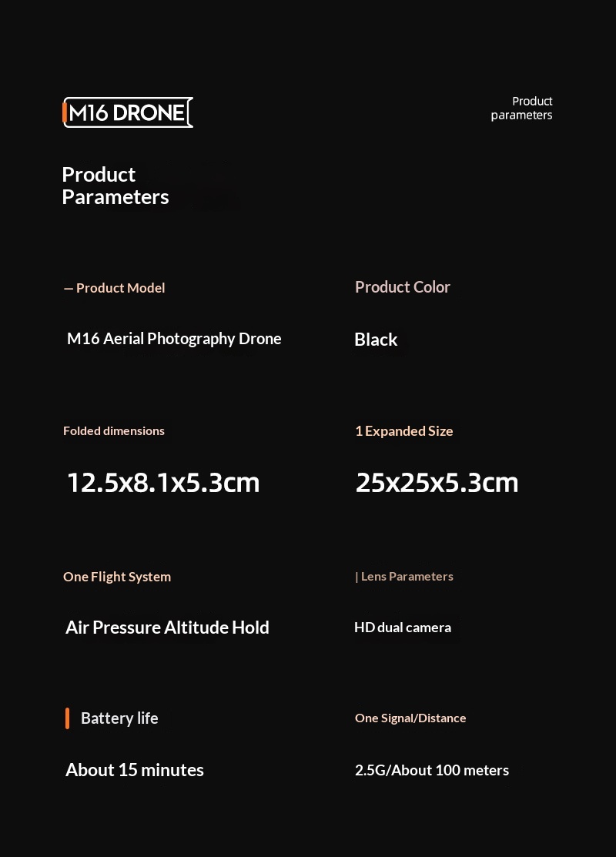The width and height of the screenshot is (616, 857).
Task: Click the 25x25x5.3cm expanded size value
Action: [x=437, y=483]
